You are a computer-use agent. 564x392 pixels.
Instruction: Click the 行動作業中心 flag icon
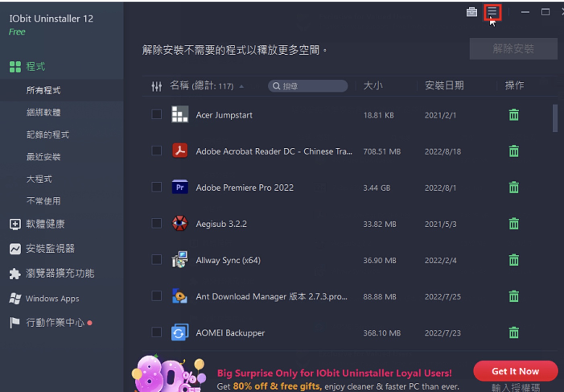pyautogui.click(x=15, y=323)
